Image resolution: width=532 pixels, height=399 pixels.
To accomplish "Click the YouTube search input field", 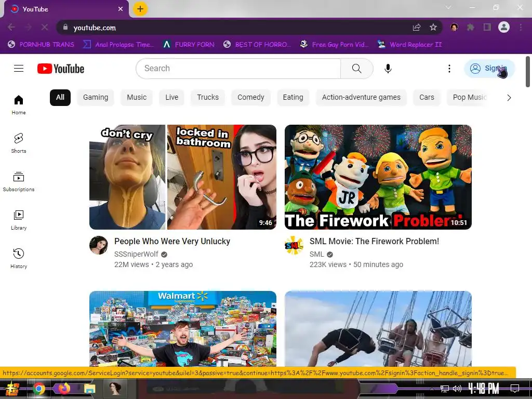I will (238, 69).
